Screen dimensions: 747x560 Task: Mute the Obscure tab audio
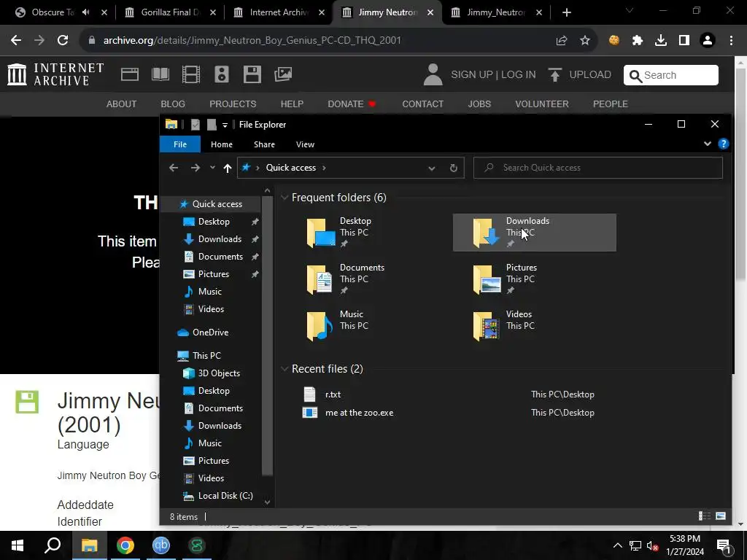pyautogui.click(x=86, y=12)
